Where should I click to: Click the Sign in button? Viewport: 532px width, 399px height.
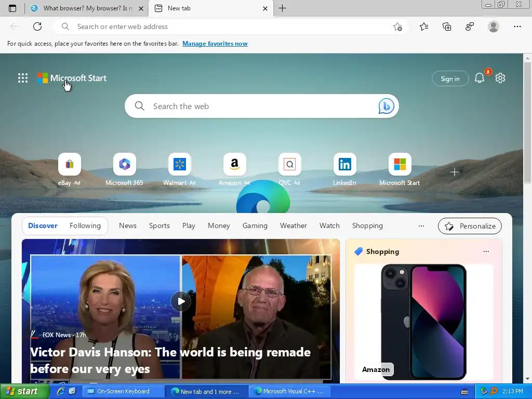click(450, 78)
